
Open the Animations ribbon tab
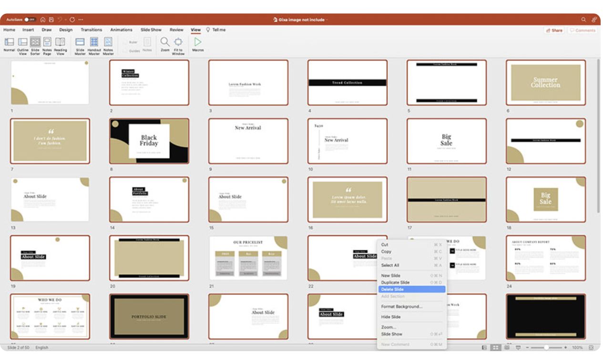(121, 30)
